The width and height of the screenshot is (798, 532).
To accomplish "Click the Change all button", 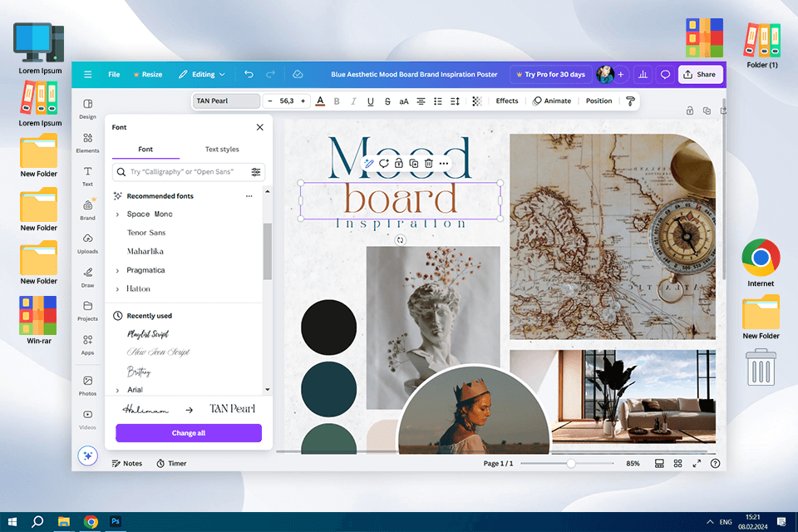I will (189, 433).
